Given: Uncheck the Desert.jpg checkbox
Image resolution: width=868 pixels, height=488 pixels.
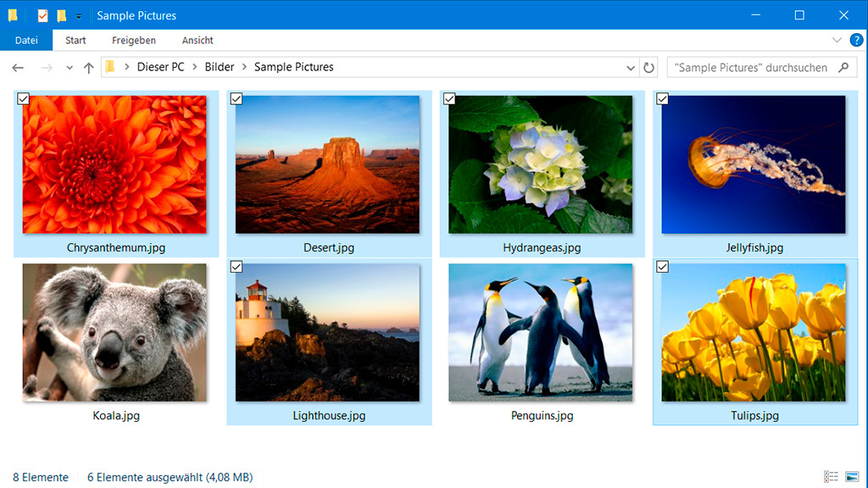Looking at the screenshot, I should click(236, 99).
